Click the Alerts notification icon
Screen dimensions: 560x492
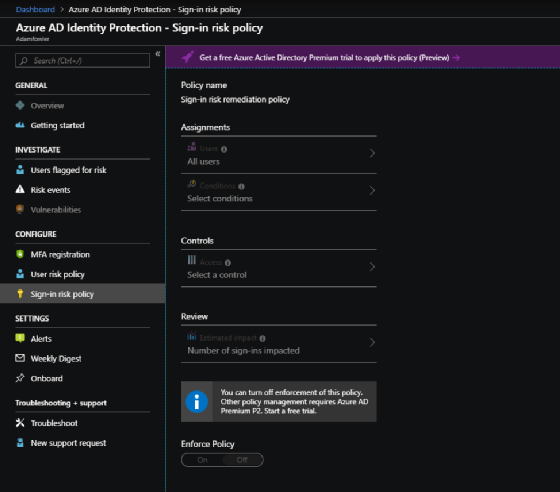[20, 338]
